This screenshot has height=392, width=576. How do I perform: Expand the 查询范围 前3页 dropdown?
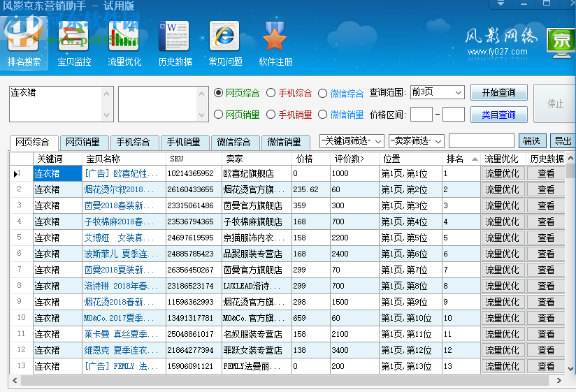point(459,92)
